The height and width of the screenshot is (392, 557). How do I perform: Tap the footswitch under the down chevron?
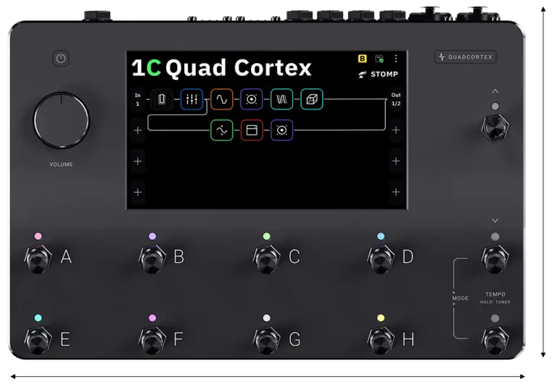tap(495, 258)
